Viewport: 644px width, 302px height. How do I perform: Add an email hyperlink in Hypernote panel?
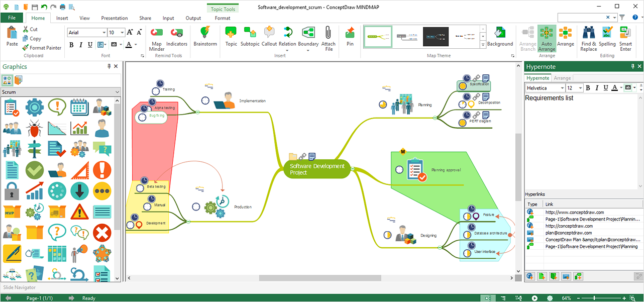point(566,276)
